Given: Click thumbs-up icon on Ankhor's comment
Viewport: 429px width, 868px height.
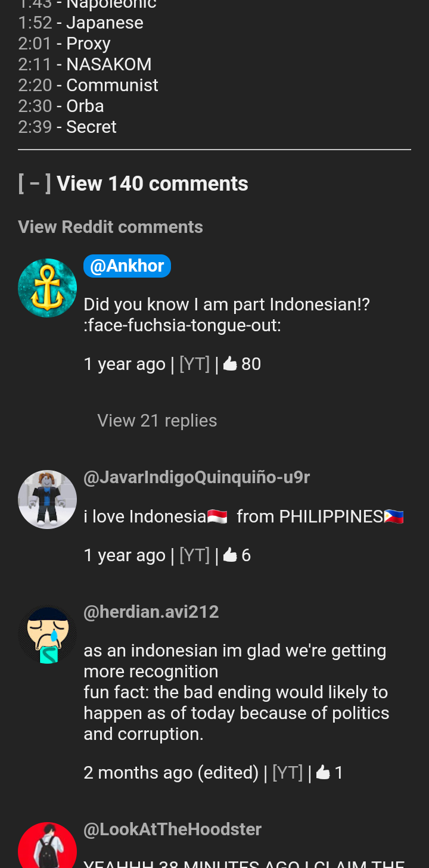Looking at the screenshot, I should [230, 364].
